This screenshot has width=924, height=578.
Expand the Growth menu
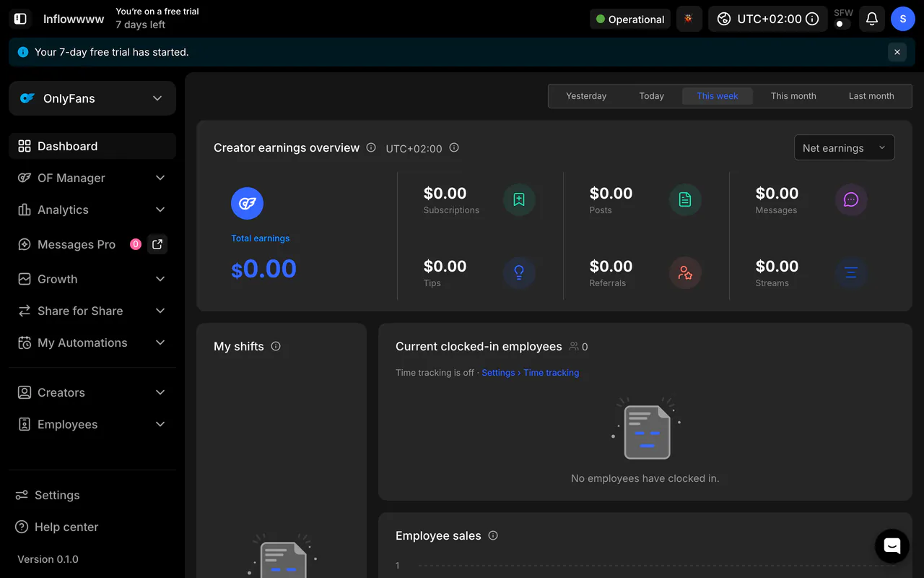pyautogui.click(x=92, y=279)
